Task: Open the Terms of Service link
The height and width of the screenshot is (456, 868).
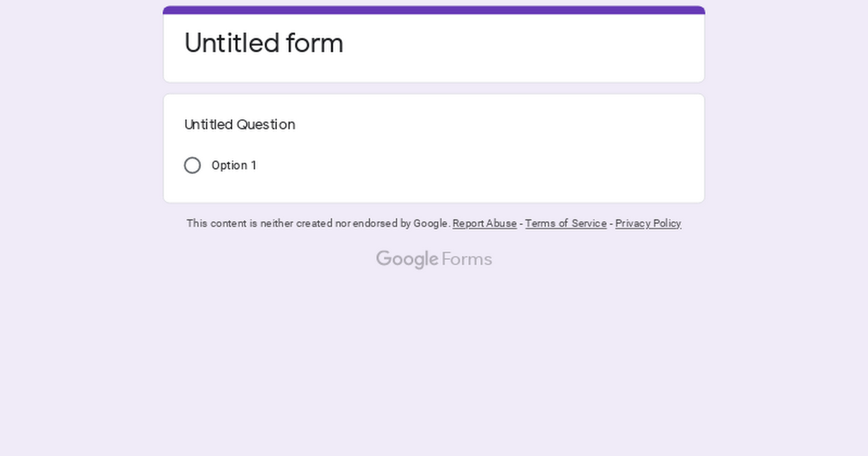Action: click(x=566, y=224)
